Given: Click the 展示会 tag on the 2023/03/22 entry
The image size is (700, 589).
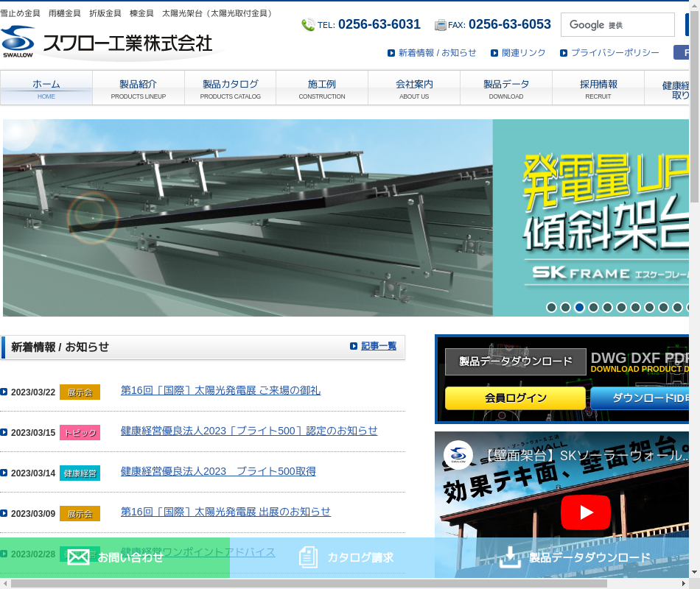Looking at the screenshot, I should pos(80,392).
